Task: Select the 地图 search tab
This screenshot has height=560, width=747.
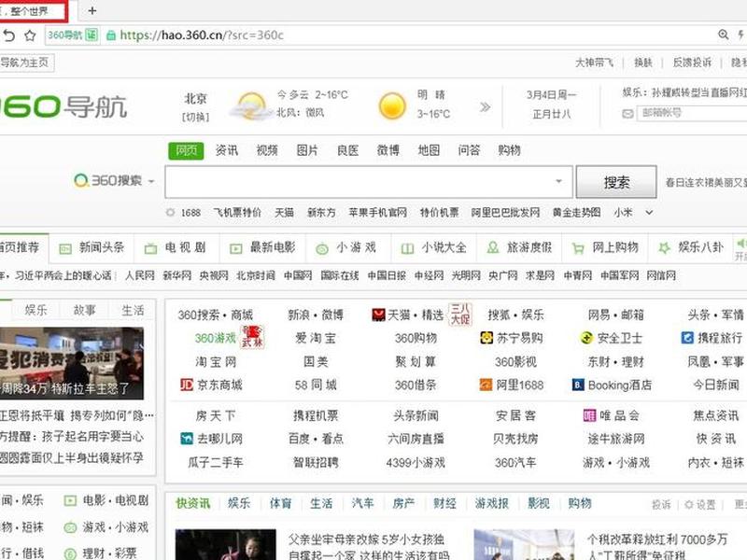Action: pos(429,150)
